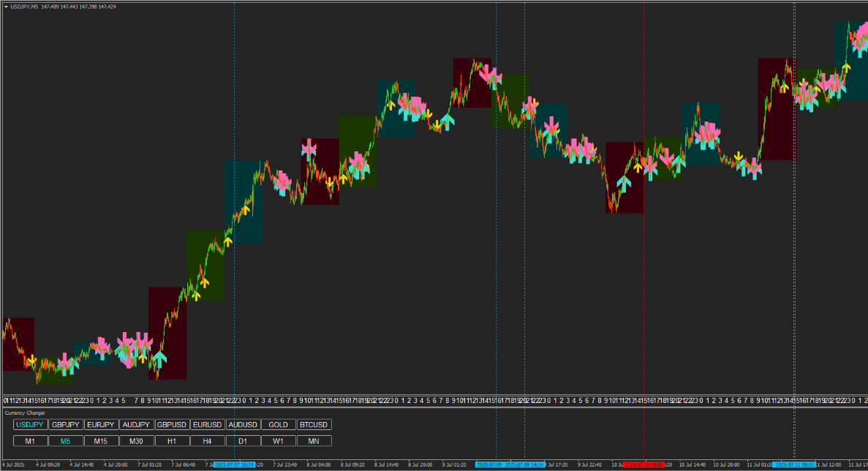
Task: Click the 4 Jul 20:00 axis label
Action: [x=116, y=465]
